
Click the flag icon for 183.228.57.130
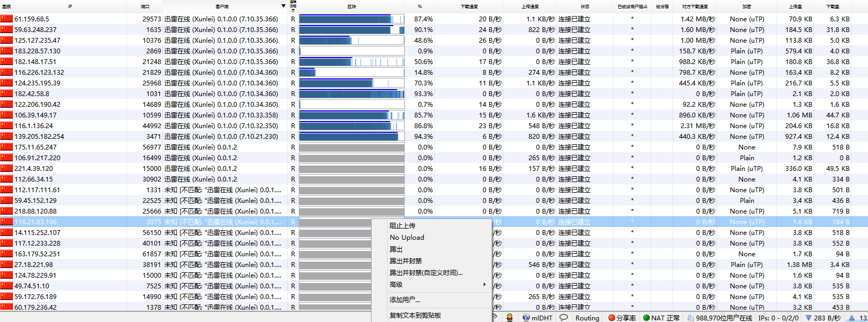(6, 51)
